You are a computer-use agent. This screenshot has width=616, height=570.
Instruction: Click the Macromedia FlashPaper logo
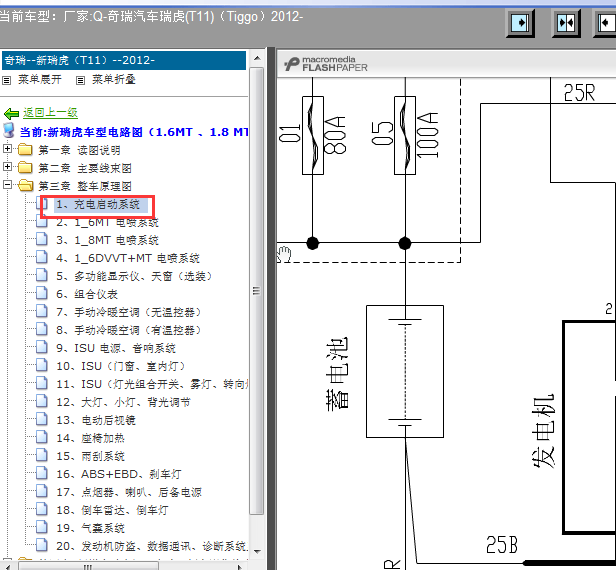coord(326,64)
